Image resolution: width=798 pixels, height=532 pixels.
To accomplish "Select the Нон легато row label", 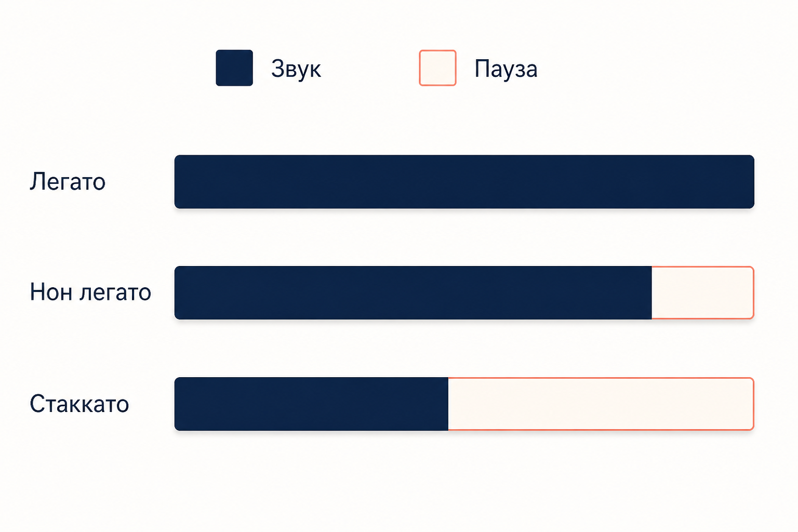I will point(90,292).
